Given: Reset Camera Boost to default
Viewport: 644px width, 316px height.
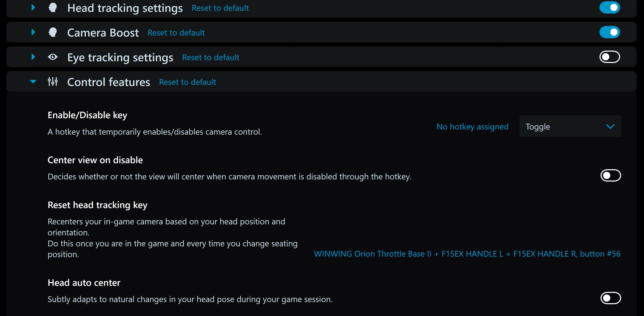Looking at the screenshot, I should point(176,33).
